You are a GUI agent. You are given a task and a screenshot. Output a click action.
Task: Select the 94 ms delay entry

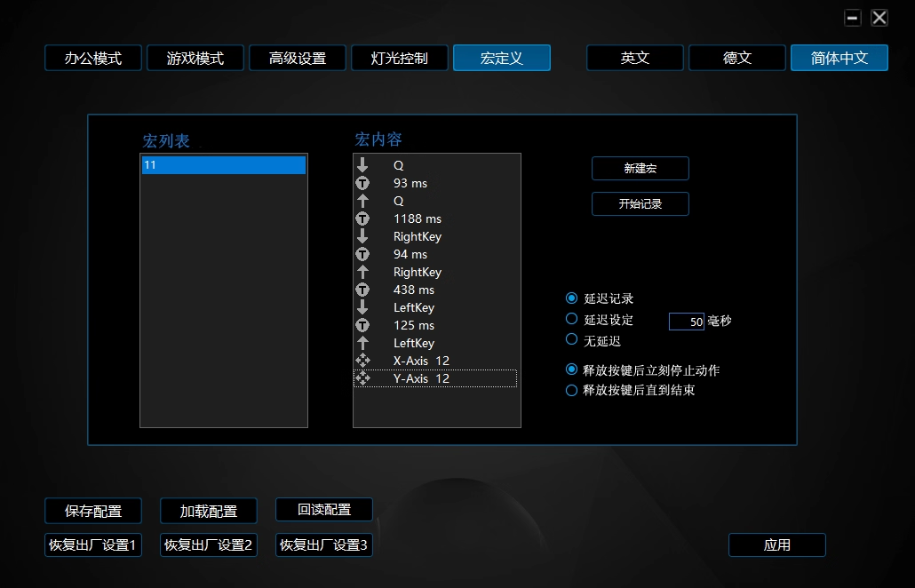coord(436,254)
